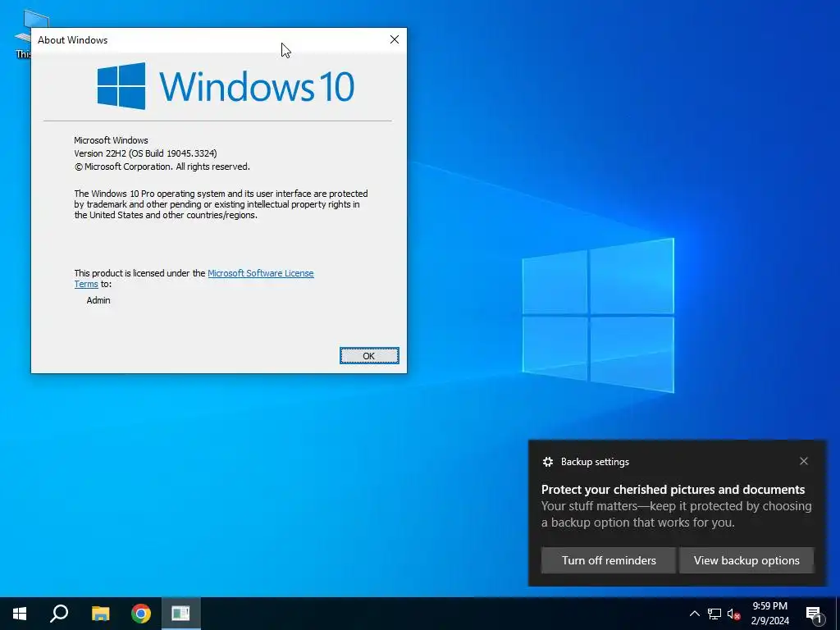Image resolution: width=840 pixels, height=630 pixels.
Task: Open the Microsoft Software License link
Action: click(260, 273)
